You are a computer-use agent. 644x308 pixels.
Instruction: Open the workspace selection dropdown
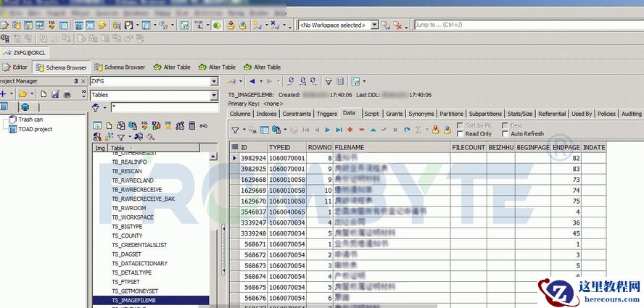click(x=374, y=25)
